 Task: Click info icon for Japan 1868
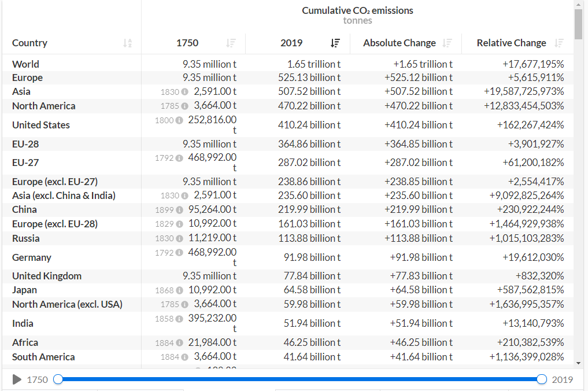click(x=179, y=290)
